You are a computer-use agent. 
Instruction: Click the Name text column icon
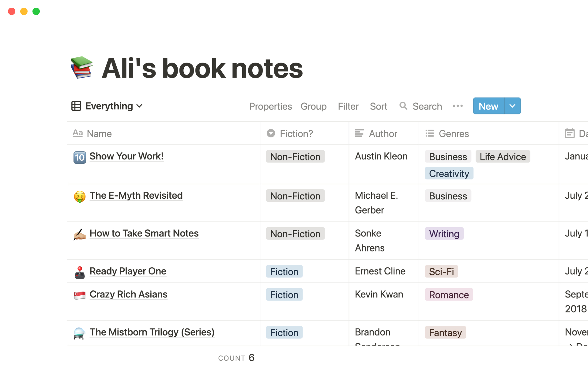pos(77,133)
